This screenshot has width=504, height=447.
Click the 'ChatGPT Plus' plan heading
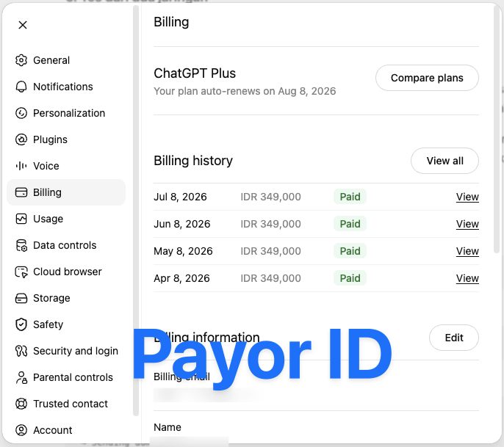tap(195, 73)
